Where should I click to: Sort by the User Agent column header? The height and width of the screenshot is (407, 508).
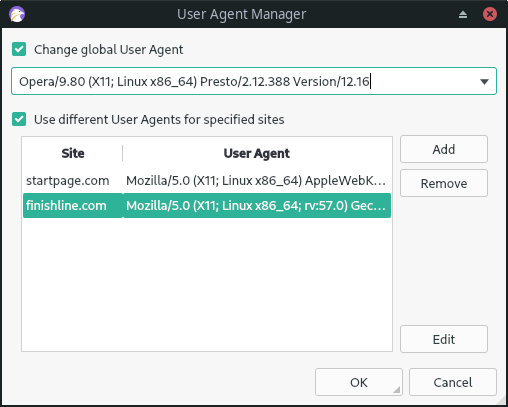(x=257, y=153)
